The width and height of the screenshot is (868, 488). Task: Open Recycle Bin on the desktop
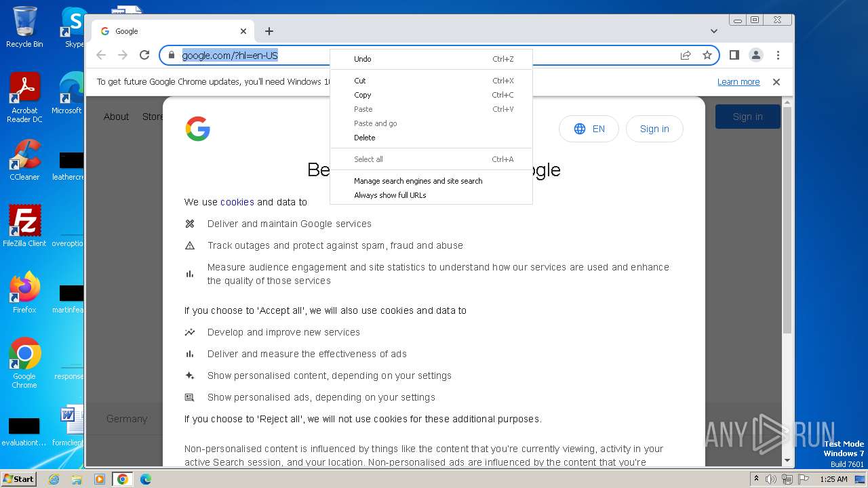(24, 27)
